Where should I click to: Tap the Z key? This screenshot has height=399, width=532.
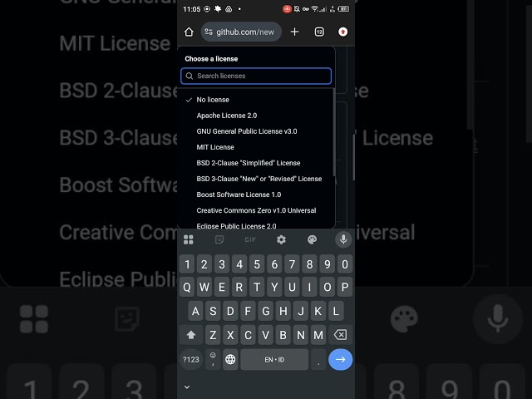click(213, 335)
